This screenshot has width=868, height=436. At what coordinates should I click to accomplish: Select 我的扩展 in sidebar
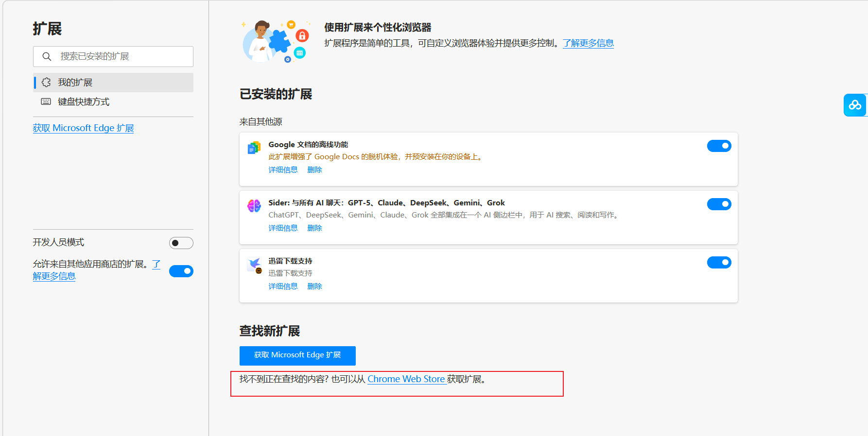click(113, 83)
